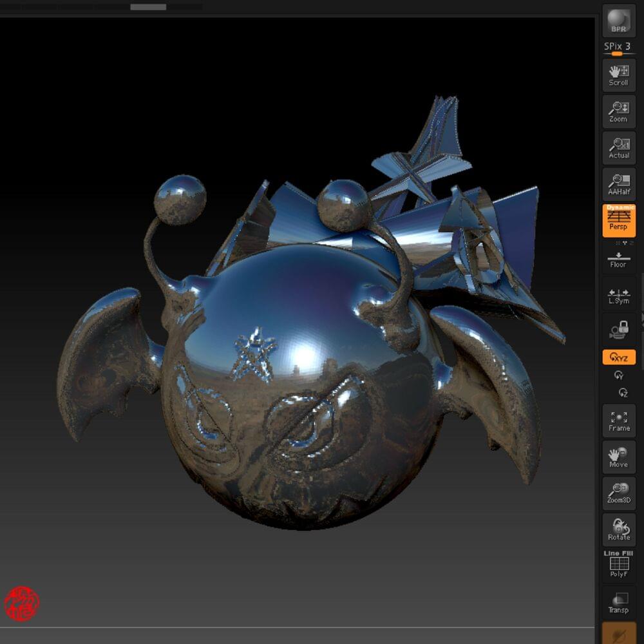The image size is (644, 644).
Task: Toggle Transp transparency mode
Action: (618, 603)
